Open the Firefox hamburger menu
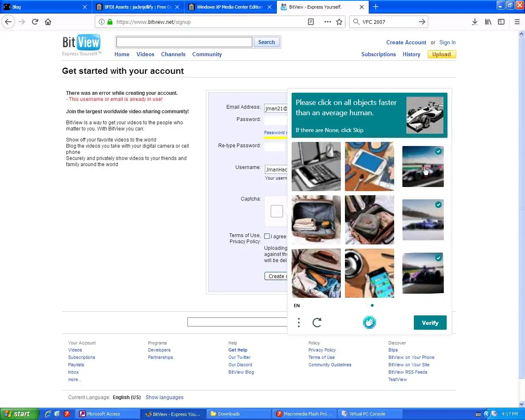The height and width of the screenshot is (420, 525). click(x=517, y=22)
